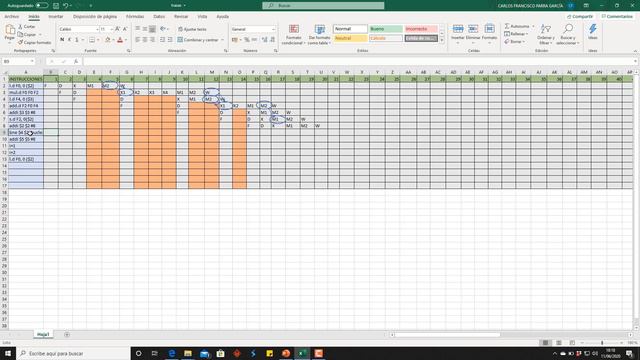Click the Copiar formato brush icon
The width and height of the screenshot is (640, 360).
pos(20,42)
